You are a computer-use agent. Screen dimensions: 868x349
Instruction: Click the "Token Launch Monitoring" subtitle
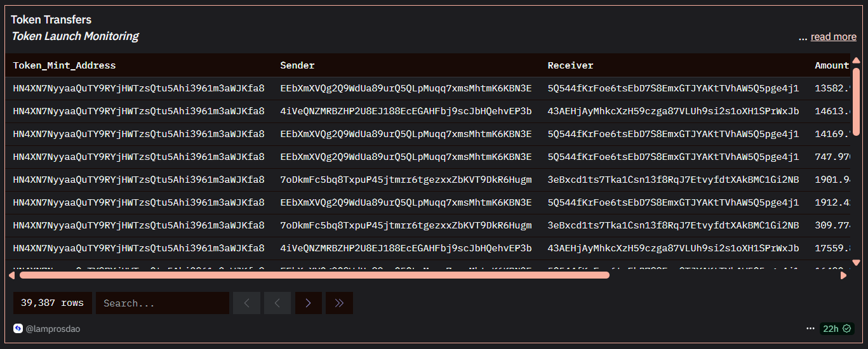coord(75,36)
